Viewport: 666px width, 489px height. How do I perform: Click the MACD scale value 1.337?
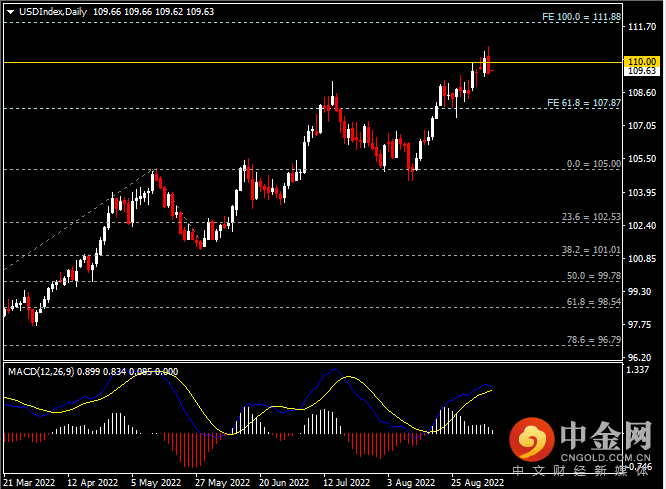coord(638,370)
